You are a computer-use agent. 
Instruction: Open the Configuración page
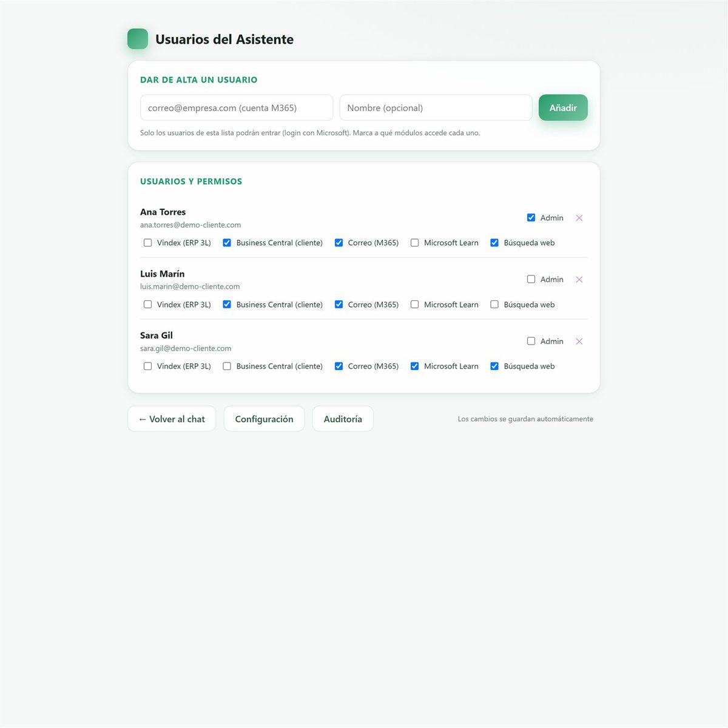point(264,419)
